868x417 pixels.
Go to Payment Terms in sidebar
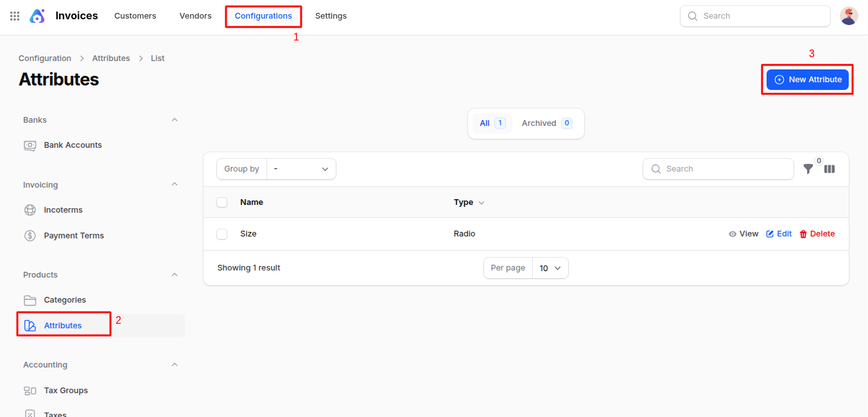tap(73, 236)
